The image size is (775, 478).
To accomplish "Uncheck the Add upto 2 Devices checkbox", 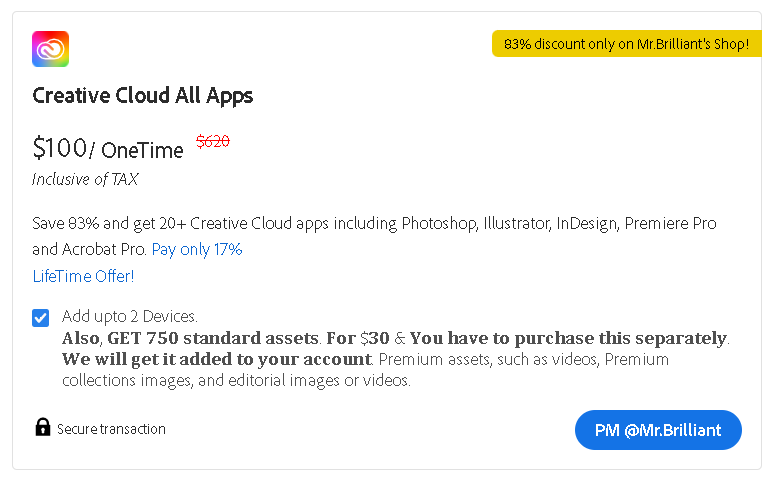I will pyautogui.click(x=41, y=318).
